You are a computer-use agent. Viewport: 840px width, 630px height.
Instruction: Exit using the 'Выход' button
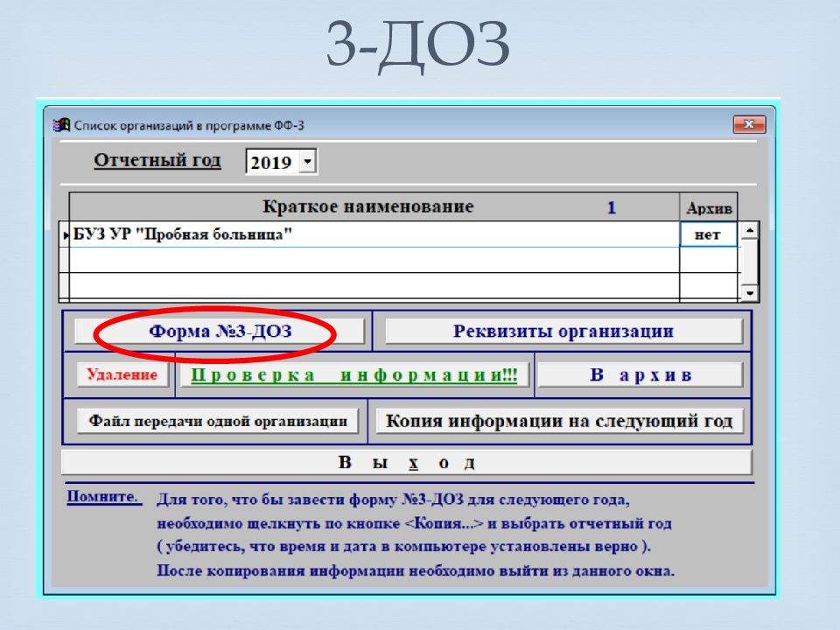coord(407,463)
